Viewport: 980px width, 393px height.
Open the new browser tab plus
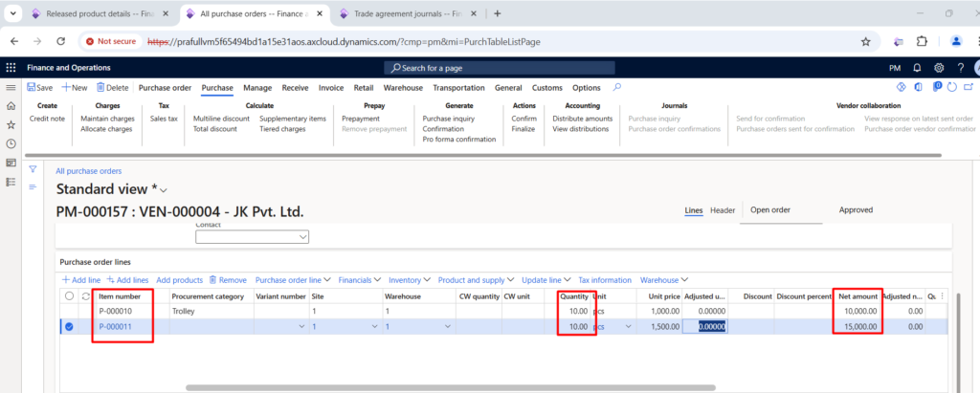498,13
